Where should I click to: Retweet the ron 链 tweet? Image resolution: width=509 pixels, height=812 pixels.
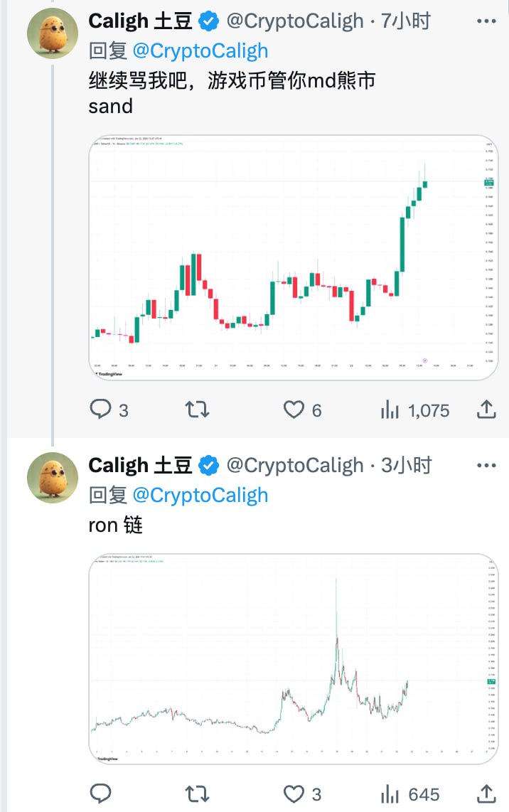pyautogui.click(x=197, y=794)
